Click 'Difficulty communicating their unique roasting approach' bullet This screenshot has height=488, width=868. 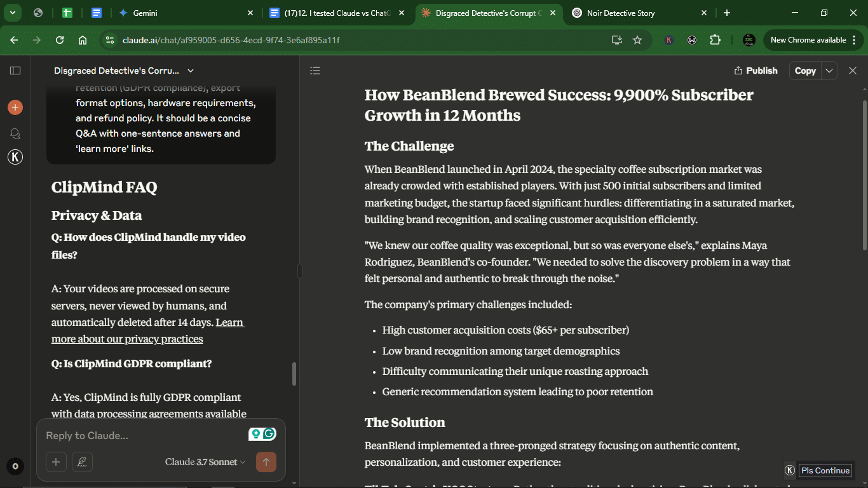[x=515, y=371]
